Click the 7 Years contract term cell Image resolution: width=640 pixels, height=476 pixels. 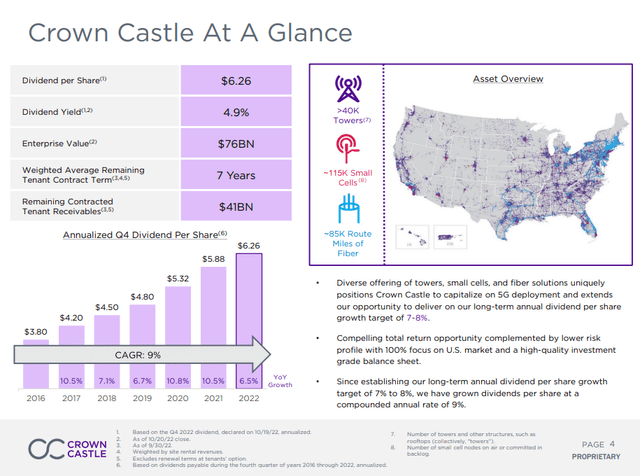coord(236,175)
